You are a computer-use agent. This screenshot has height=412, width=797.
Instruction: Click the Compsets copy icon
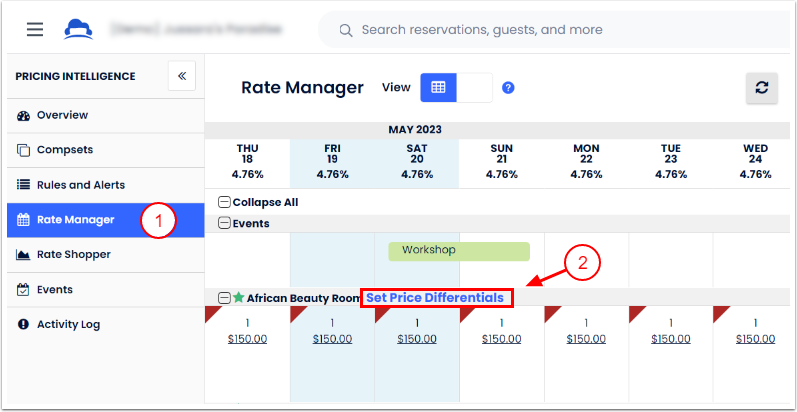(x=23, y=150)
